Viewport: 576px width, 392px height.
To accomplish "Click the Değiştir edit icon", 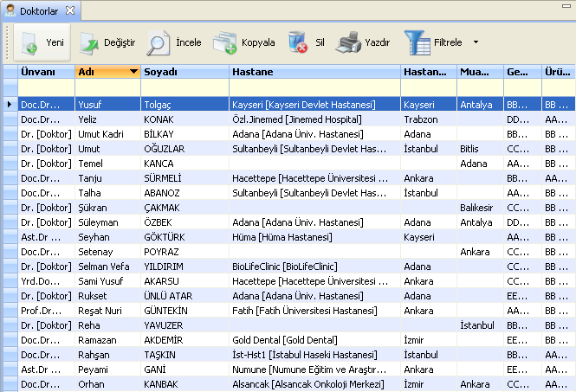I will (x=89, y=43).
